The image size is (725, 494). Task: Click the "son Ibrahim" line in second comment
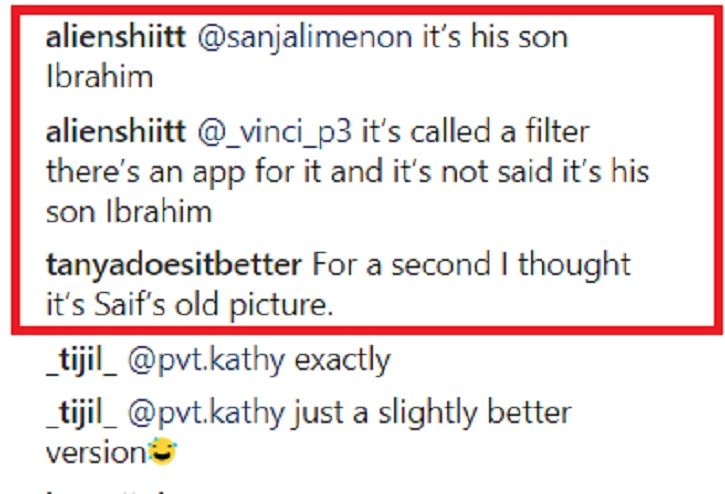129,212
